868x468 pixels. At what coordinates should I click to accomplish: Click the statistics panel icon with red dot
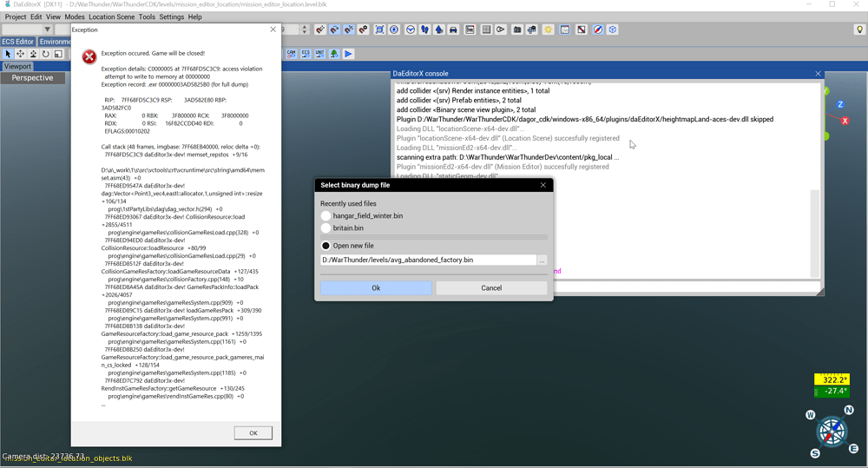pos(470,30)
